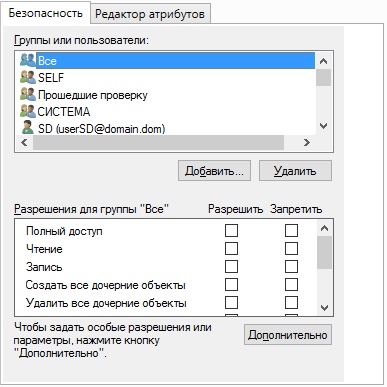Select the SELF group icon
The height and width of the screenshot is (387, 387).
(x=28, y=77)
